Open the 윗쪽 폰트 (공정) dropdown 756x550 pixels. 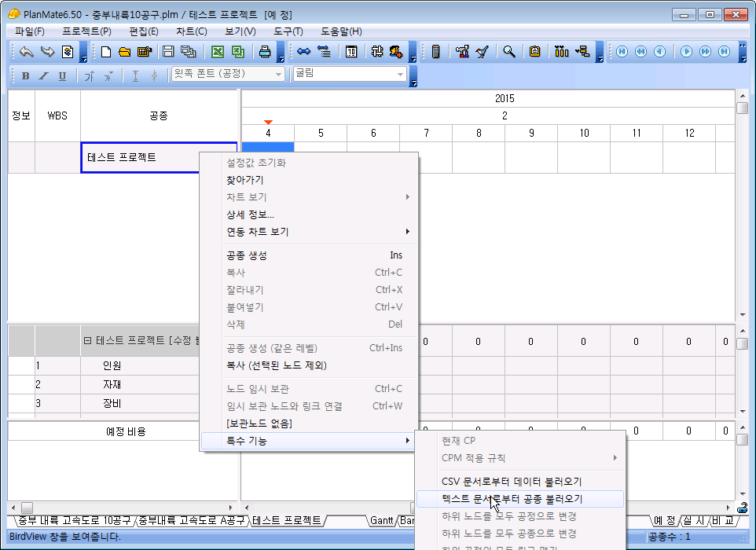point(278,74)
